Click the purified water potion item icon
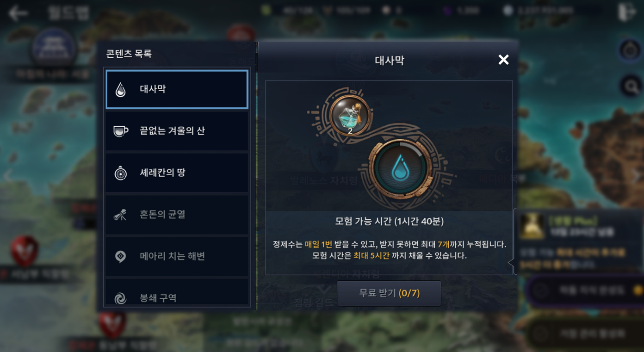The width and height of the screenshot is (644, 352). pos(350,116)
